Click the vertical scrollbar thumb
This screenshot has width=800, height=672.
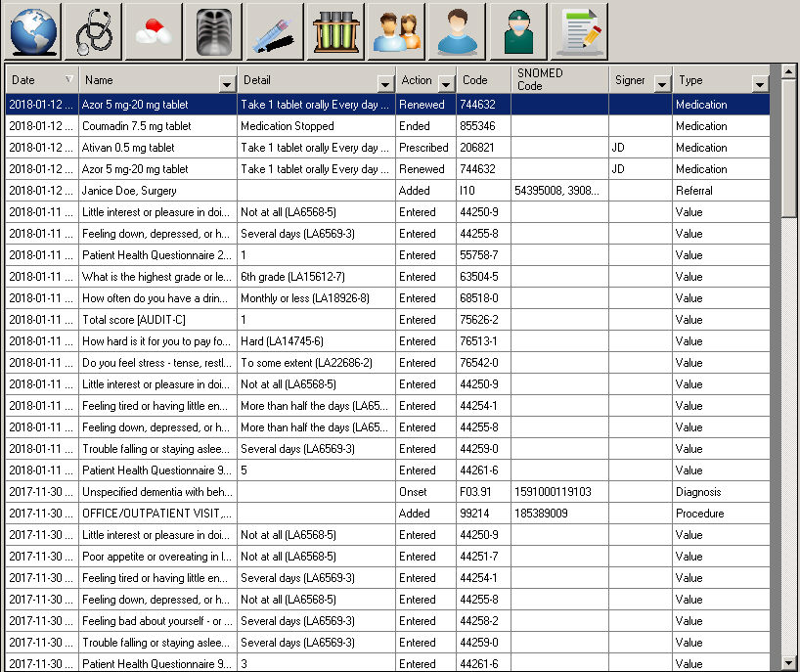788,148
